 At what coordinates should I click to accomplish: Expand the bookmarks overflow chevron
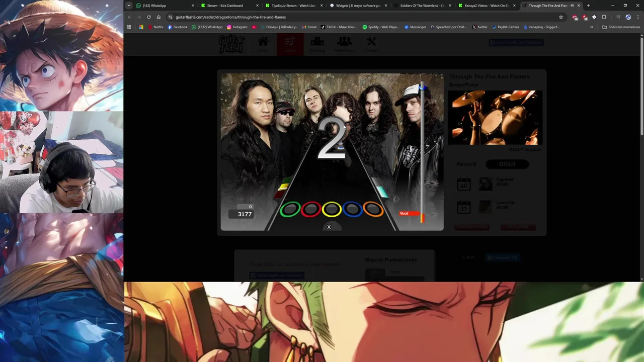pyautogui.click(x=591, y=27)
